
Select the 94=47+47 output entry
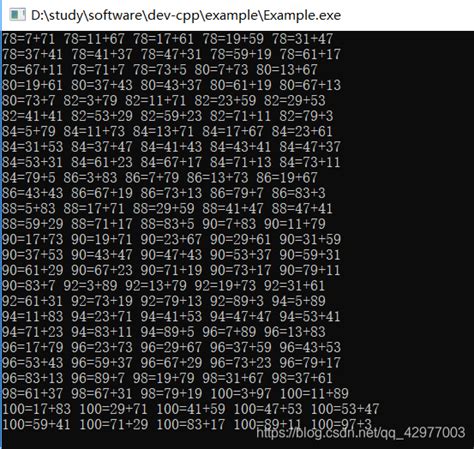click(x=240, y=316)
